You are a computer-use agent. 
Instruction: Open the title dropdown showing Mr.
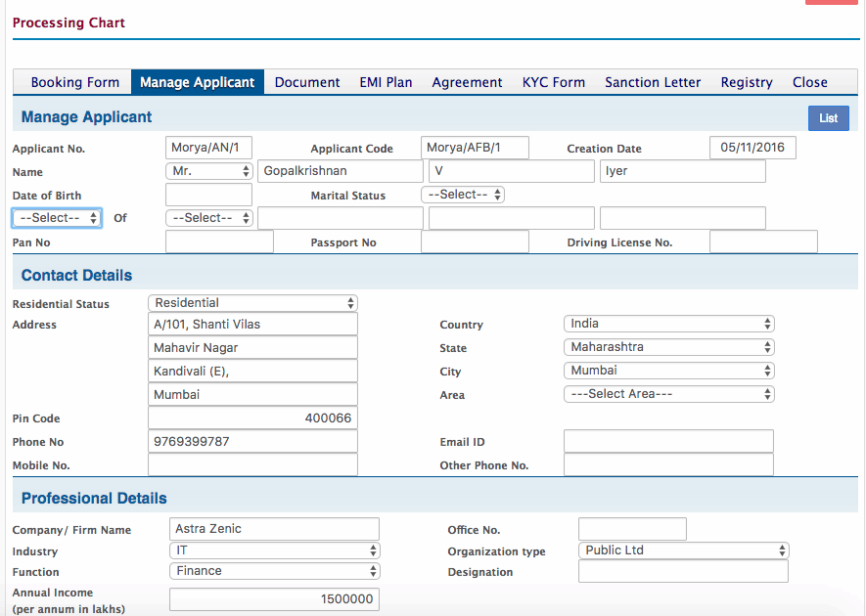click(207, 170)
